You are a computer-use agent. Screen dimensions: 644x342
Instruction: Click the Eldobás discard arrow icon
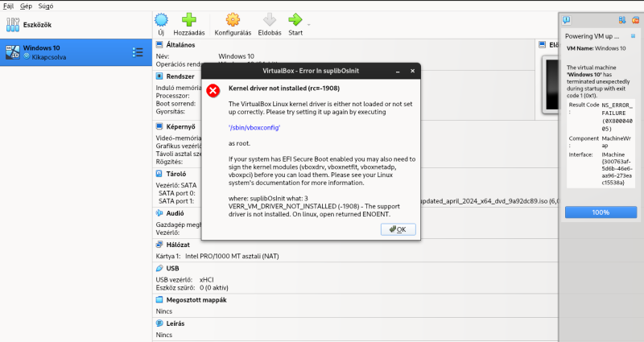270,19
